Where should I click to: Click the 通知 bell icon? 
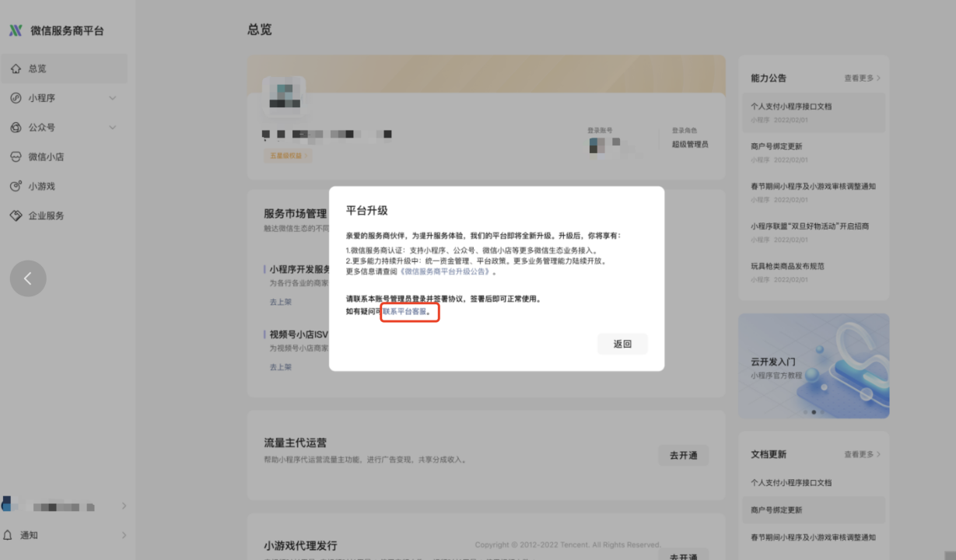(9, 535)
